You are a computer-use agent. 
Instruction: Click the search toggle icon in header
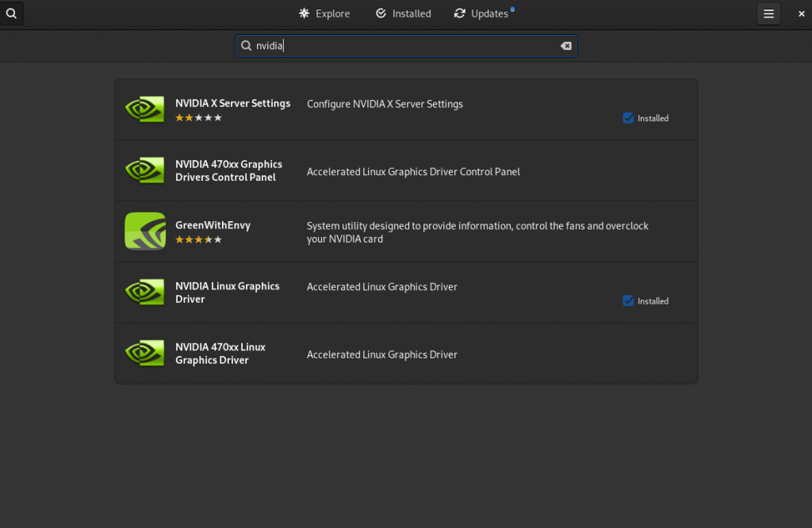point(11,13)
